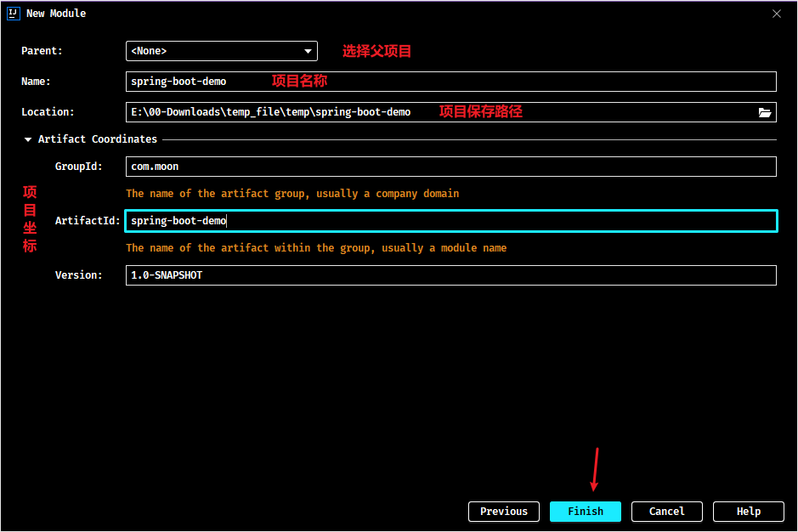Click the ArtifactId description hint text
Screen dimensions: 798x532
(316, 248)
